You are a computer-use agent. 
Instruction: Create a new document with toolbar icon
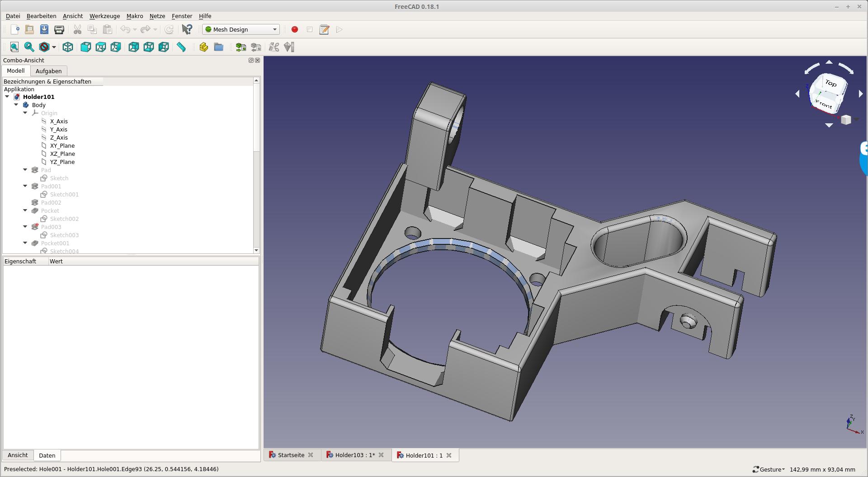tap(14, 29)
